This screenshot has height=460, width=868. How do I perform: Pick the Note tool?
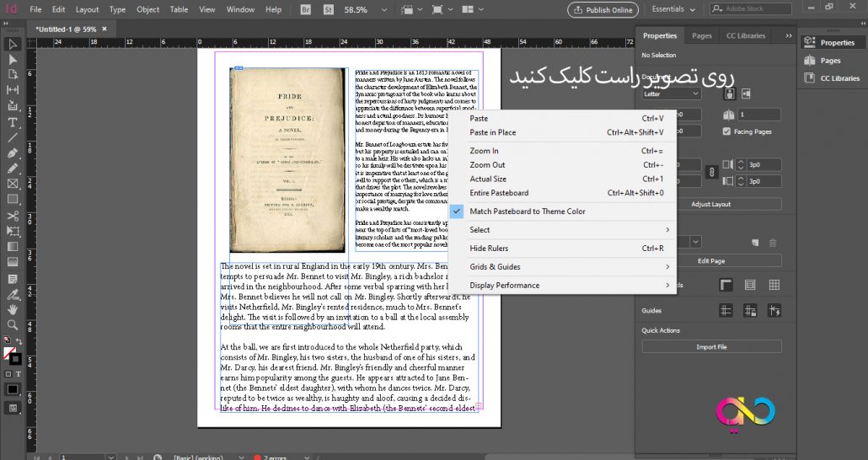(13, 278)
